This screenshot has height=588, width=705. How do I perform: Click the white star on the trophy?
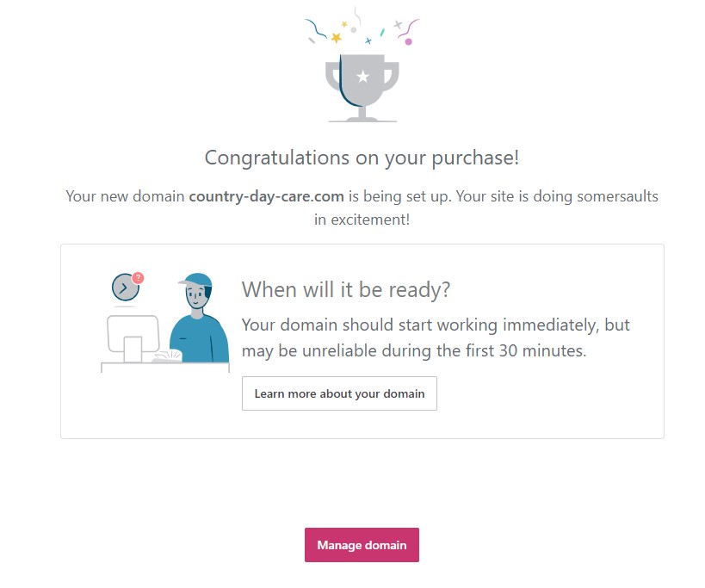[x=362, y=77]
